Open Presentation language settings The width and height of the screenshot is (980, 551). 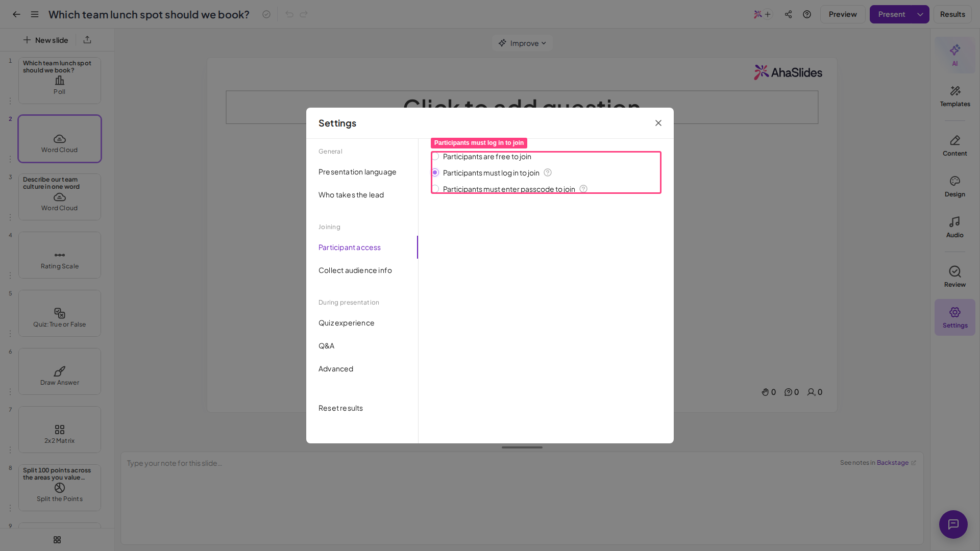[x=357, y=172]
